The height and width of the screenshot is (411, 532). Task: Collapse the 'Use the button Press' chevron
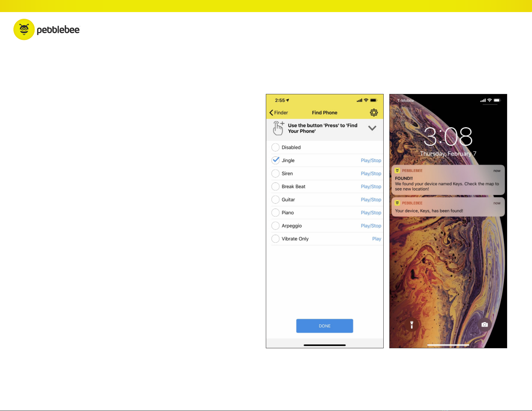pos(372,128)
